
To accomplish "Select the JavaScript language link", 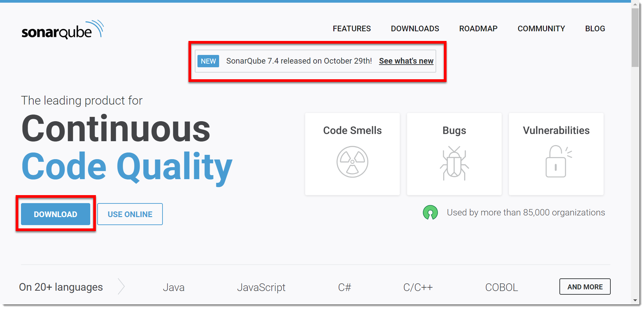I will (261, 287).
